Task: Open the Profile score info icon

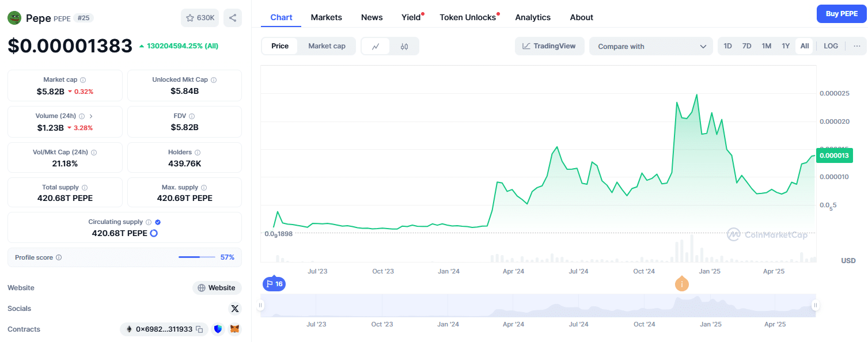Action: tap(59, 258)
